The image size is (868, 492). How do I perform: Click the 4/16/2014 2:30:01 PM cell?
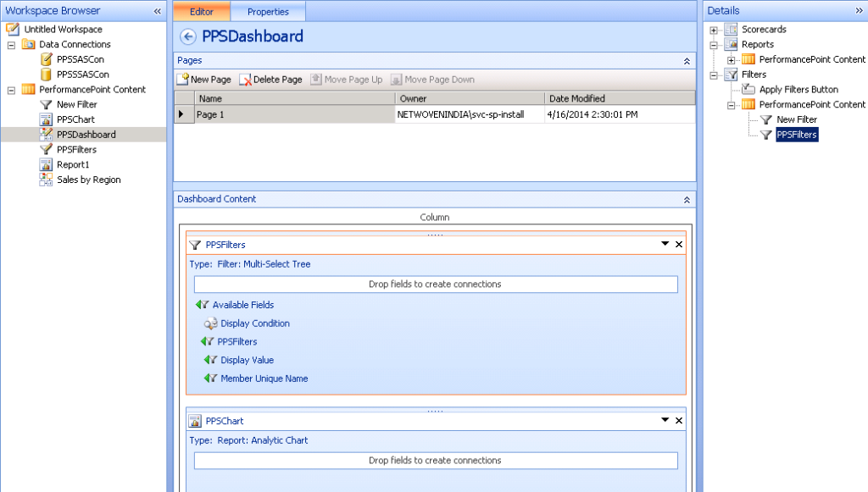pyautogui.click(x=620, y=114)
